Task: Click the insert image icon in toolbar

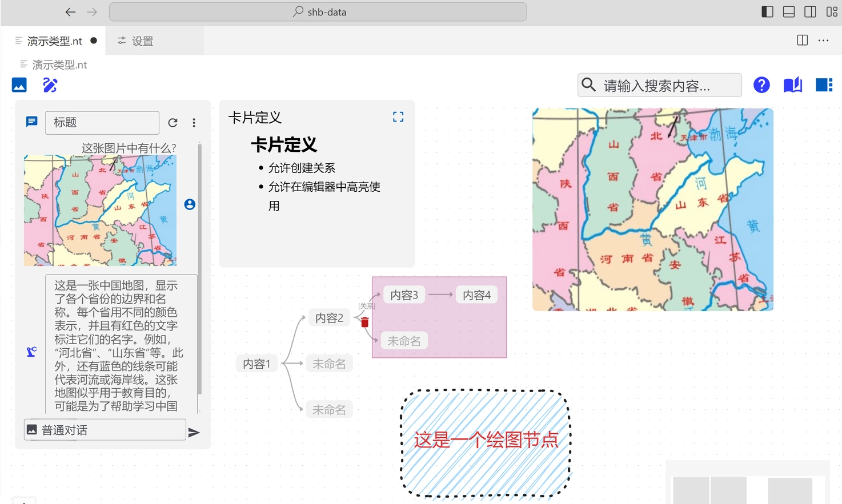Action: point(19,85)
